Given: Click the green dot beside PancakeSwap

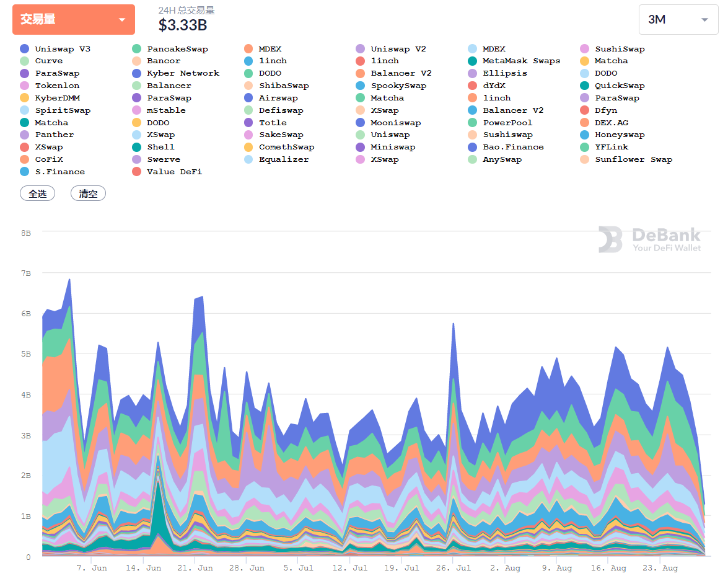Looking at the screenshot, I should (x=136, y=49).
